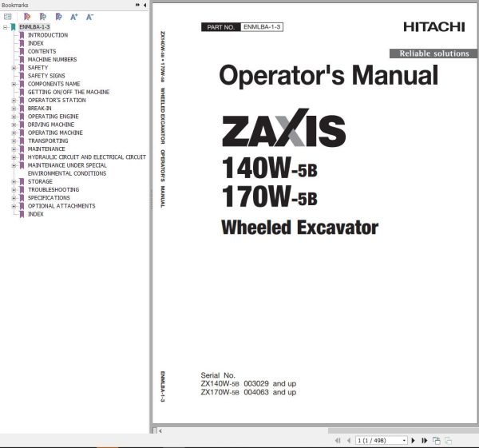Click bookmark icon beside INTRODUCTION
Viewport: 479px width, 448px height.
coord(22,35)
